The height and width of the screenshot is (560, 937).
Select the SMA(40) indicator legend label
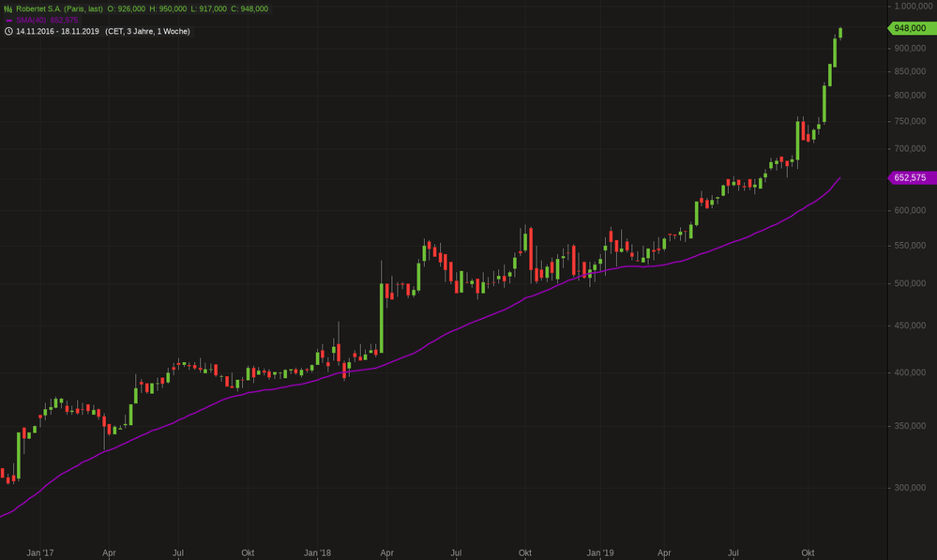click(x=35, y=20)
